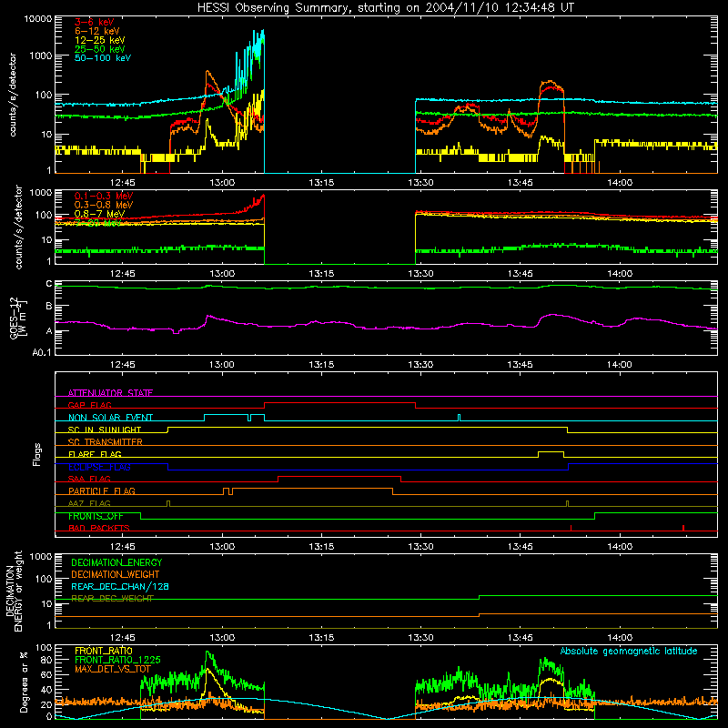Click the 'Degrees or %' vertical axis label
Image resolution: width=728 pixels, height=728 pixels.
[x=24, y=682]
